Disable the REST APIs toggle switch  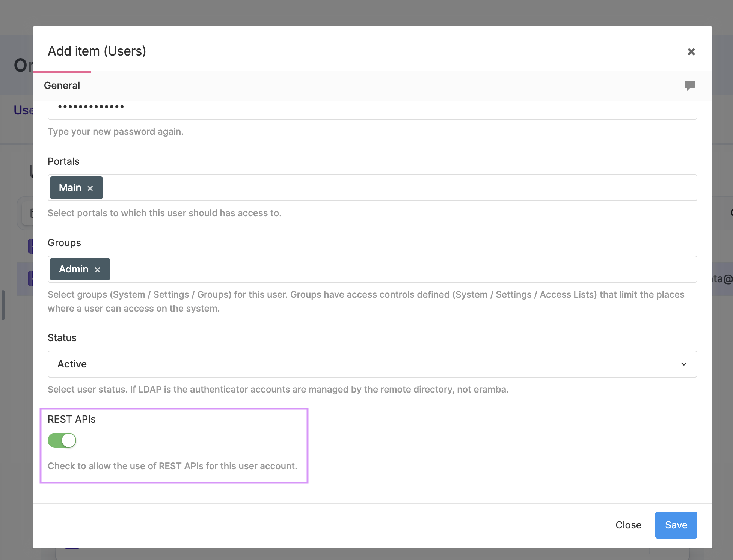[62, 440]
